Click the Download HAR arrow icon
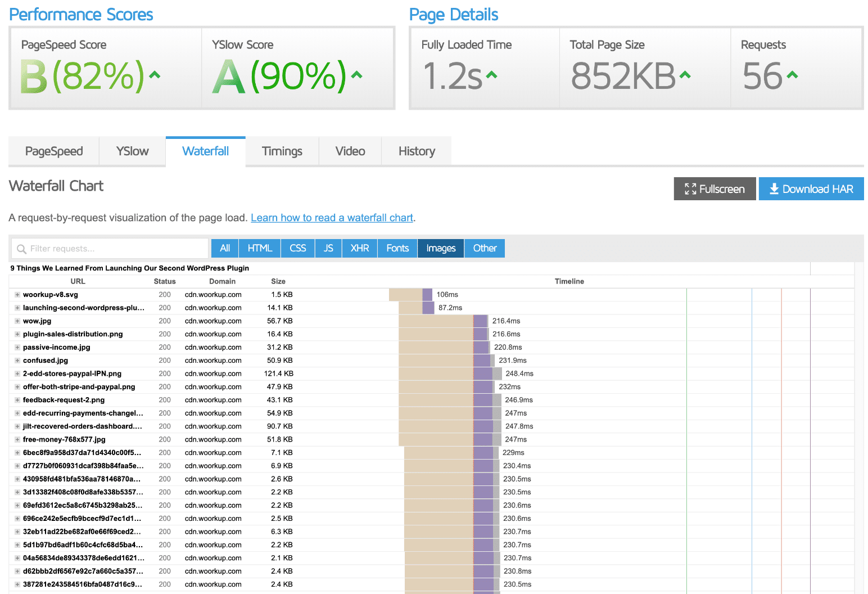The width and height of the screenshot is (868, 594). click(774, 189)
